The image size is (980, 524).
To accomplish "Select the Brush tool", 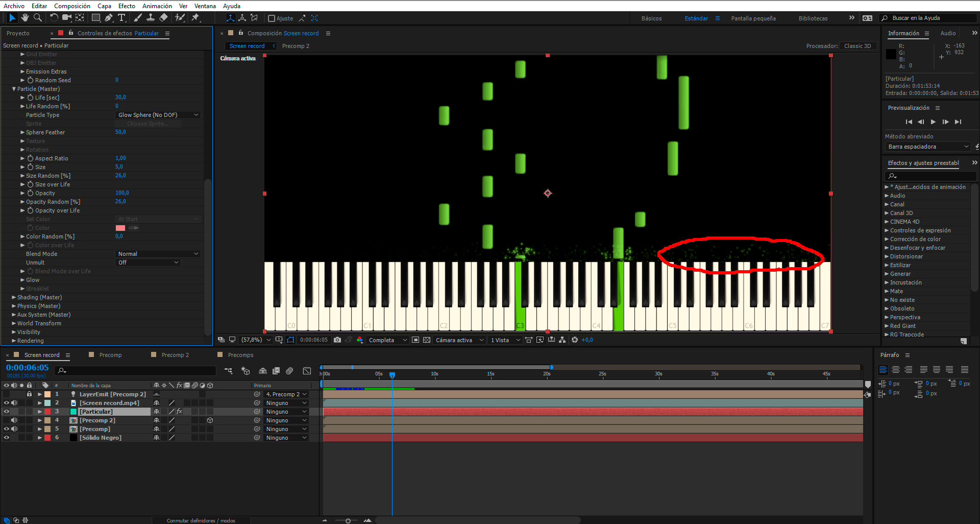I will point(138,18).
